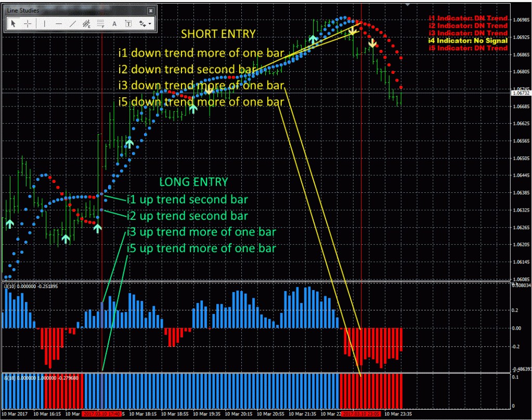Click the 'i5 Indicator: DN Trend' status label

click(468, 48)
